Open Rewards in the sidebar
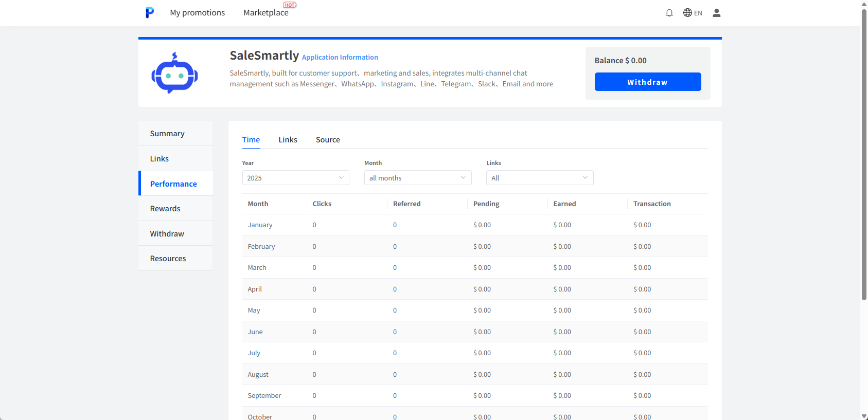Screen dimensions: 868x420 [165, 209]
